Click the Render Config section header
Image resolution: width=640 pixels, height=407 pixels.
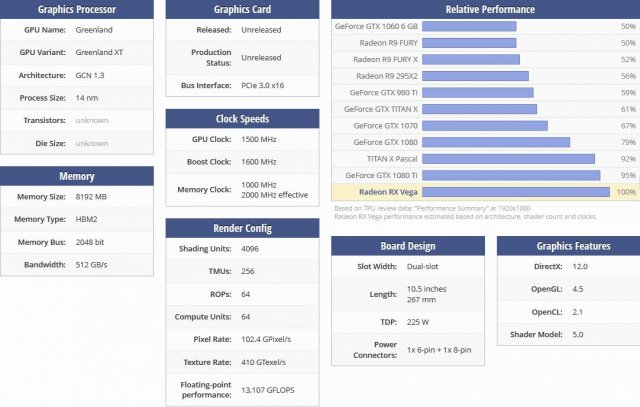pyautogui.click(x=242, y=228)
